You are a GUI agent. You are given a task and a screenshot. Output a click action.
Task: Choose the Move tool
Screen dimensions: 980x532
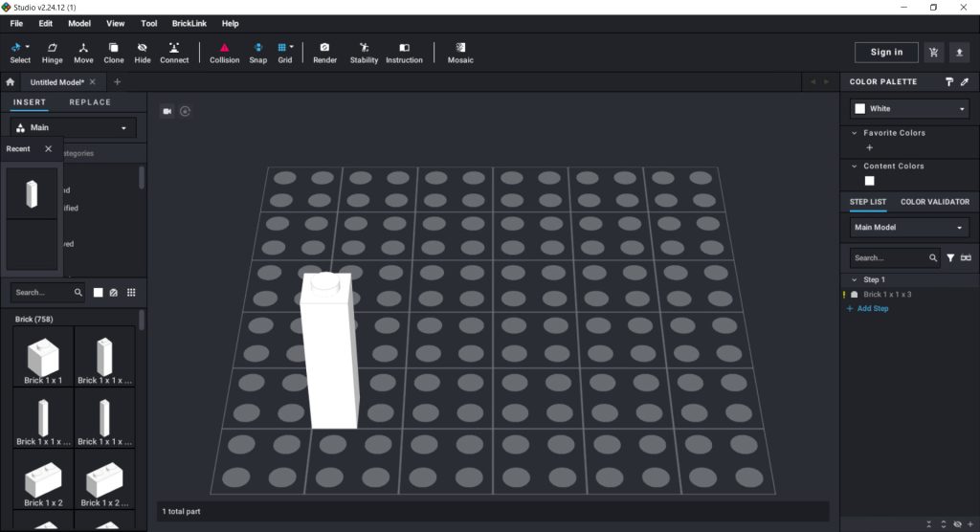[83, 53]
